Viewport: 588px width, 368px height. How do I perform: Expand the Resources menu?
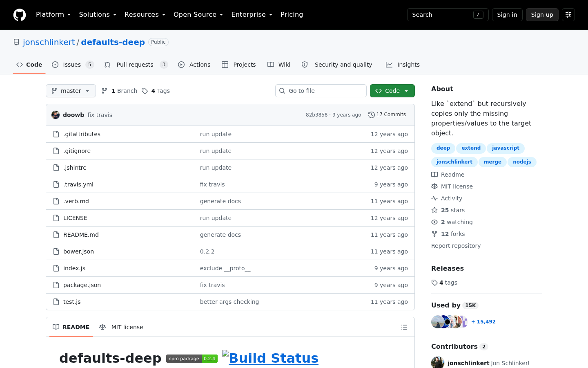145,15
